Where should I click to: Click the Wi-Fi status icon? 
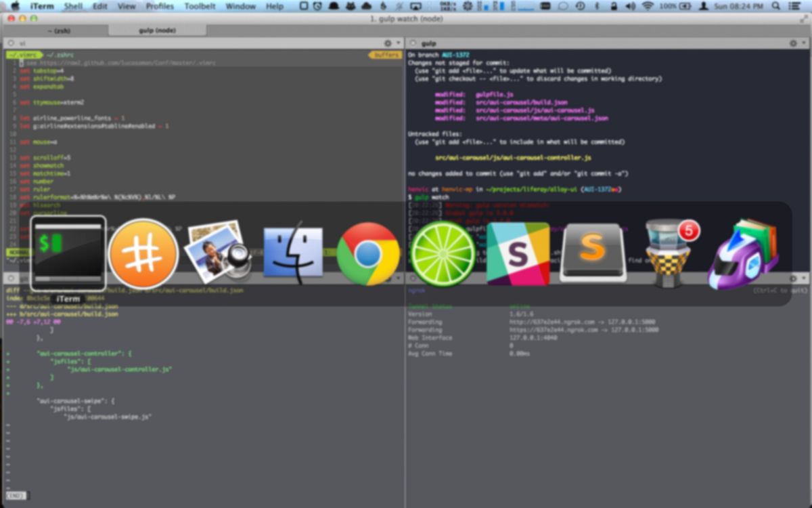pyautogui.click(x=648, y=6)
